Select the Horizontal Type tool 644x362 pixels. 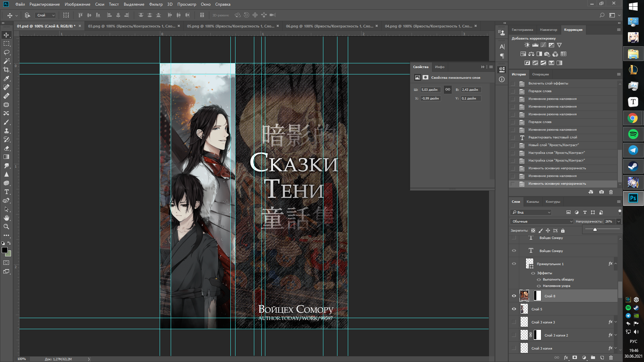6,192
